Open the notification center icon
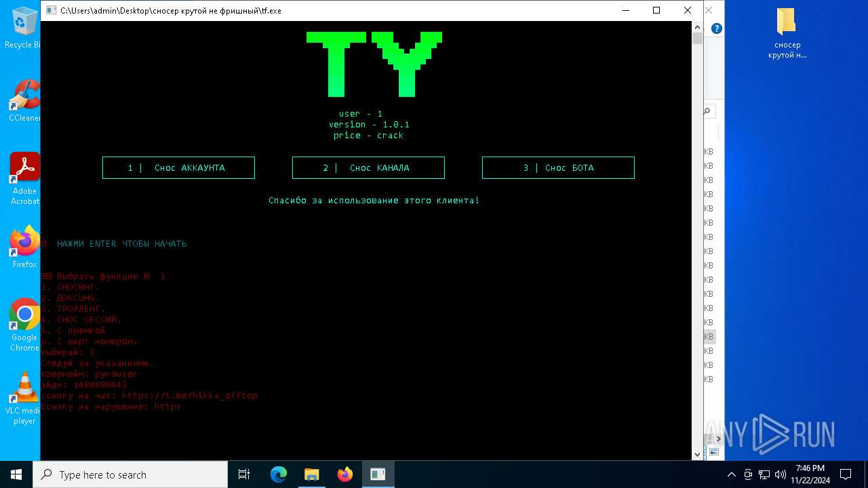 846,474
